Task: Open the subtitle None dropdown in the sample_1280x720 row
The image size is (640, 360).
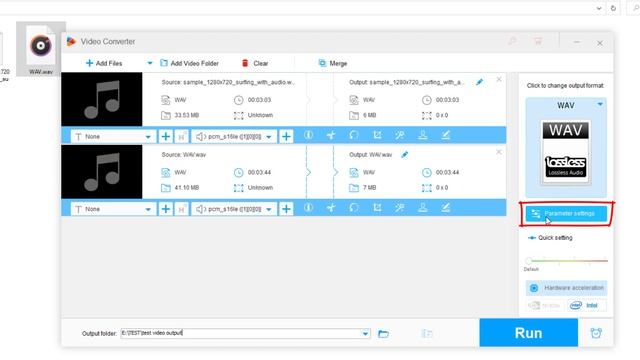Action: (x=113, y=136)
